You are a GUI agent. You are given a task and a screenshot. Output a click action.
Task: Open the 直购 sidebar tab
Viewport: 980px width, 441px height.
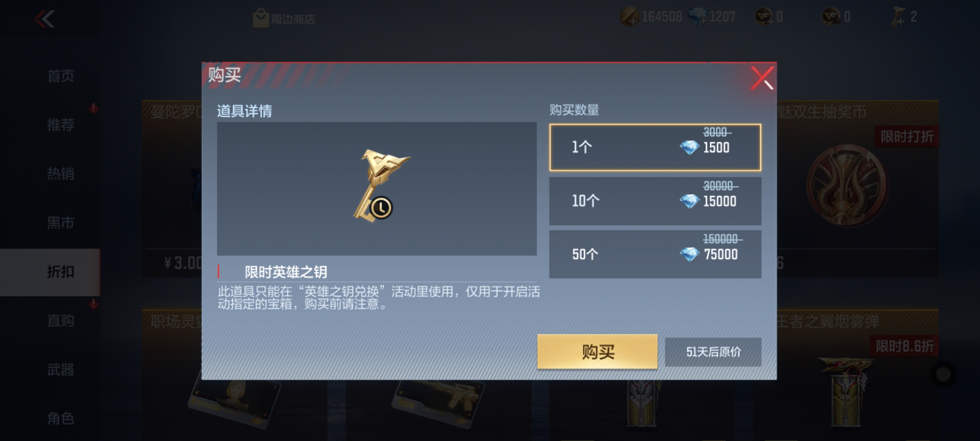[60, 321]
